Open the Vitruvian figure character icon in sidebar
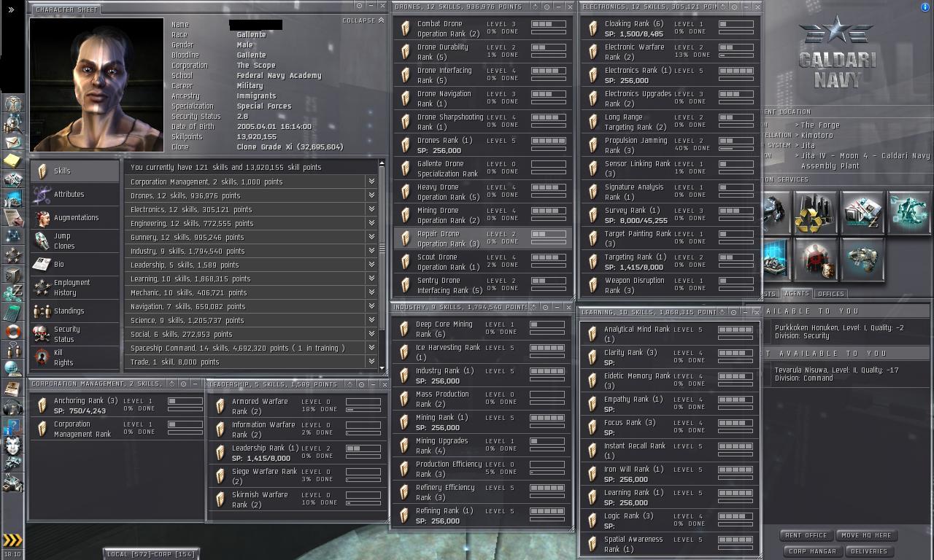Image resolution: width=934 pixels, height=560 pixels. pos(12,104)
